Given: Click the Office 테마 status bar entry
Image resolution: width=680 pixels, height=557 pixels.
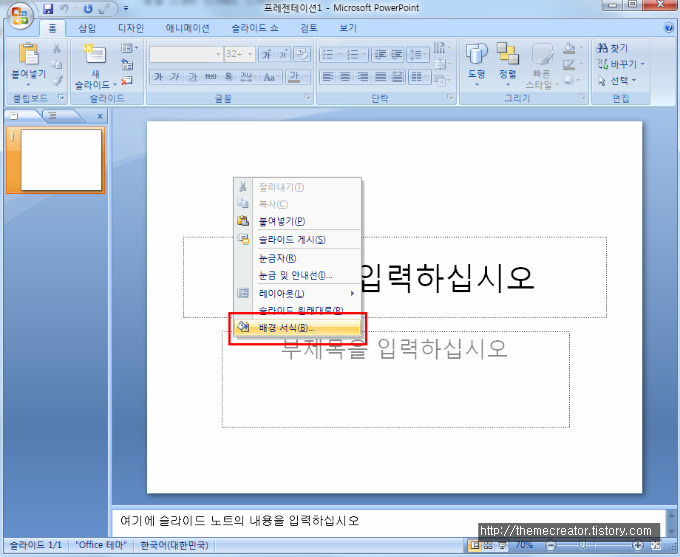Looking at the screenshot, I should tap(101, 545).
